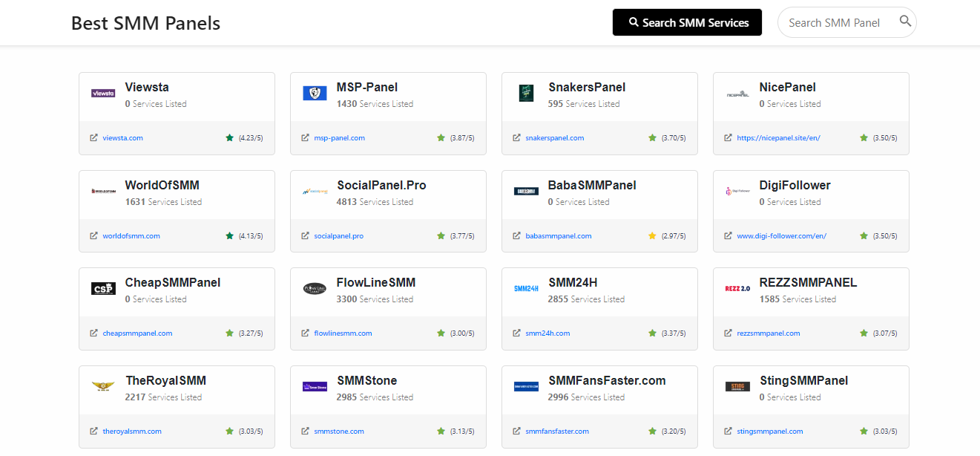Open the nicepanel.site link
980x456 pixels.
point(778,137)
